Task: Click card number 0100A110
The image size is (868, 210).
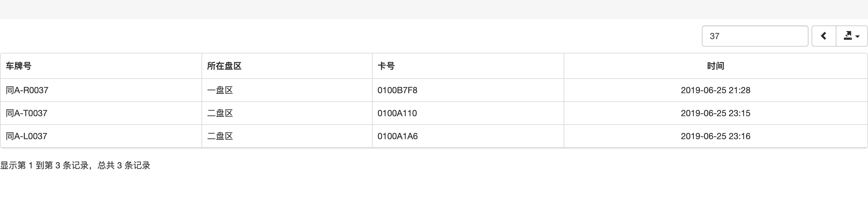Action: (x=397, y=113)
